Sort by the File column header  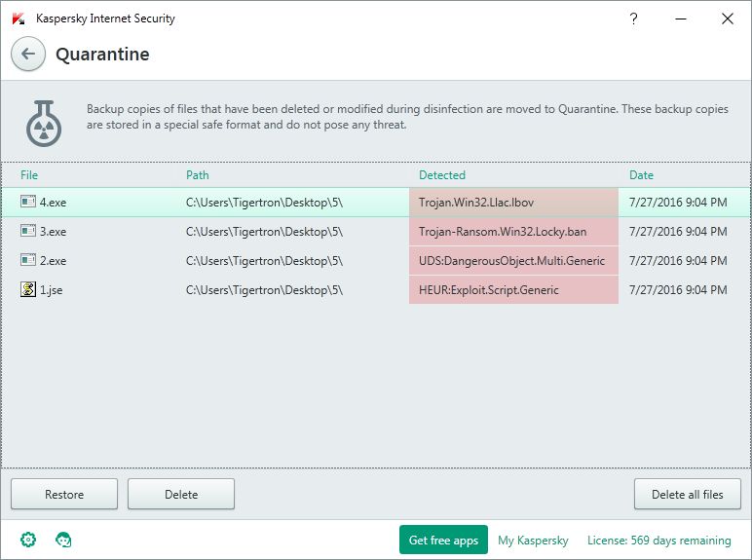29,175
